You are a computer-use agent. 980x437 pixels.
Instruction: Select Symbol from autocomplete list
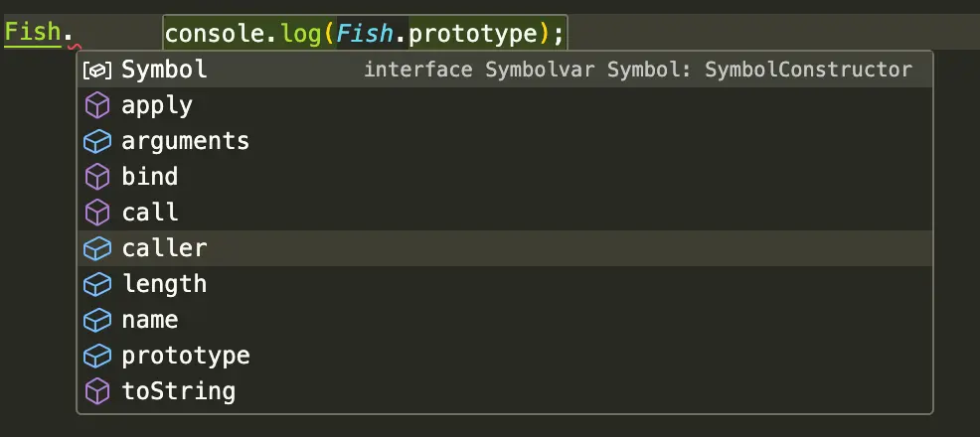pyautogui.click(x=164, y=70)
